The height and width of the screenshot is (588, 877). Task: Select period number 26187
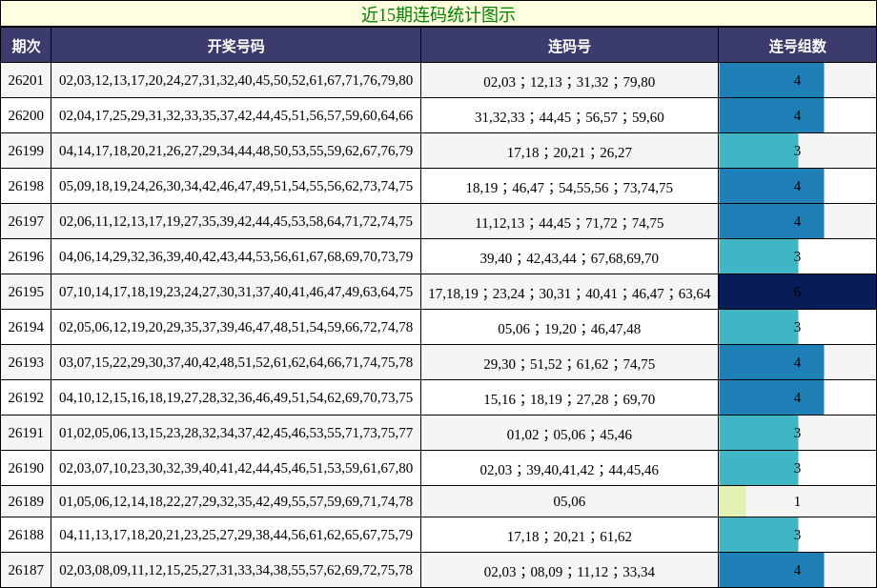click(x=26, y=570)
